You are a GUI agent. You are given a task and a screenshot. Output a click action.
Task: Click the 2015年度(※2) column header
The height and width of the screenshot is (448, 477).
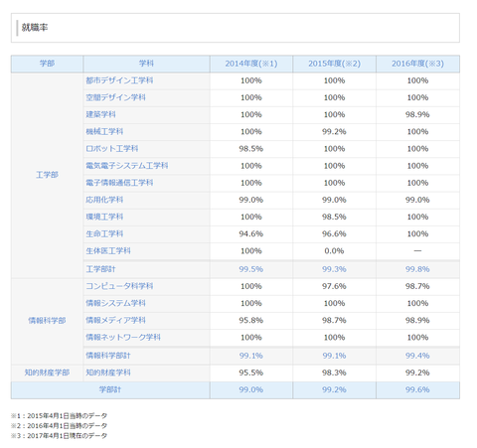pos(334,64)
